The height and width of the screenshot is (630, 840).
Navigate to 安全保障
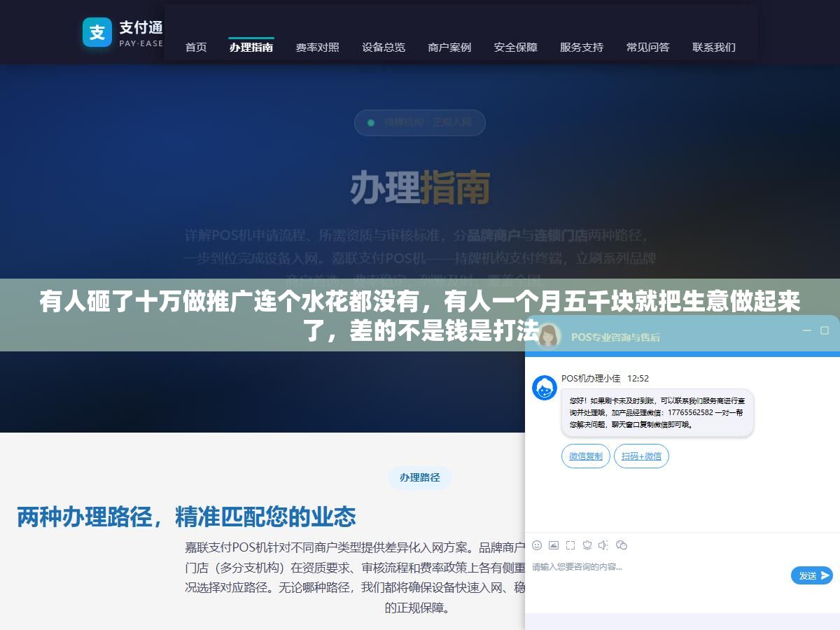pos(516,47)
